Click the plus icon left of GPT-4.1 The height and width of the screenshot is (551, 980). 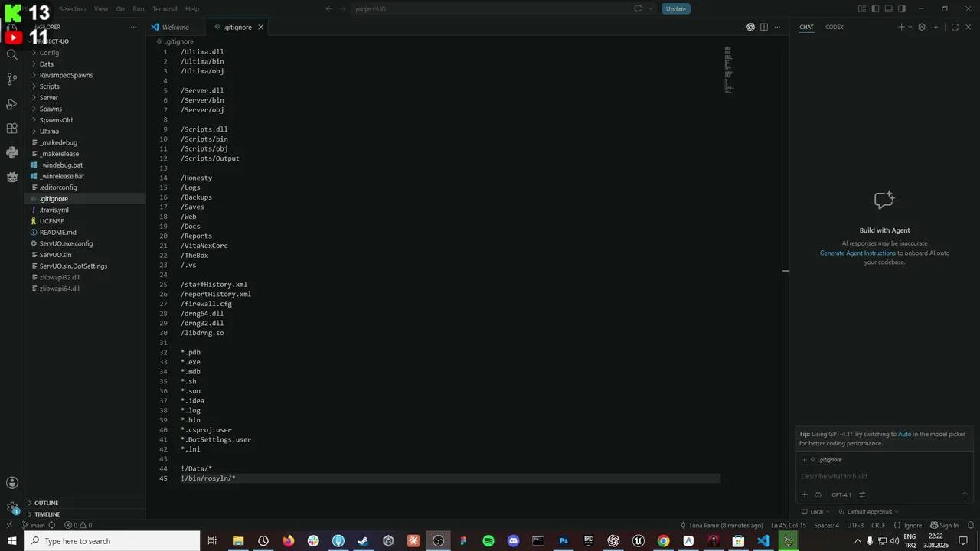(x=805, y=495)
